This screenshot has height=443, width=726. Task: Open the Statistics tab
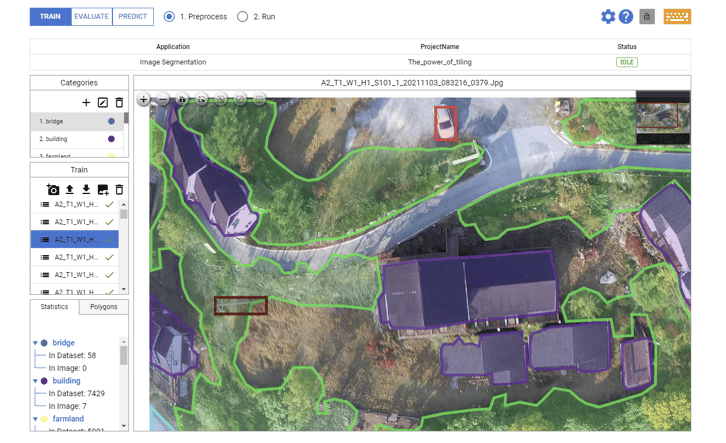pyautogui.click(x=54, y=307)
